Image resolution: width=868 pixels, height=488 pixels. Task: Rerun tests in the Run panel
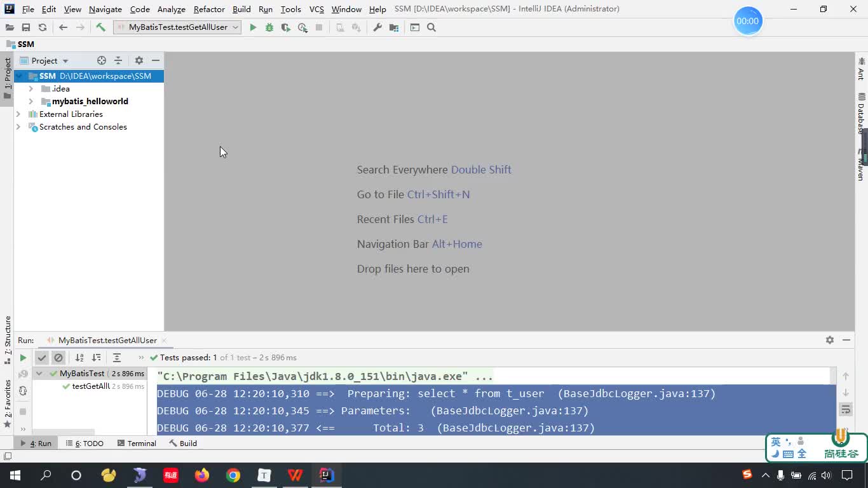(x=23, y=358)
